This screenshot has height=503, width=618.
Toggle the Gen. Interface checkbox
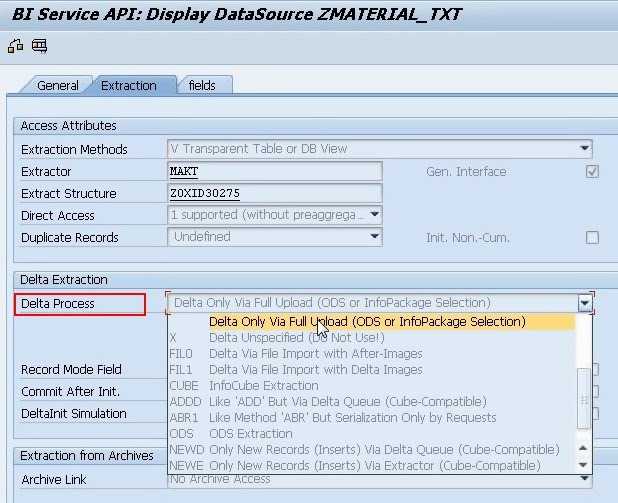coord(592,171)
